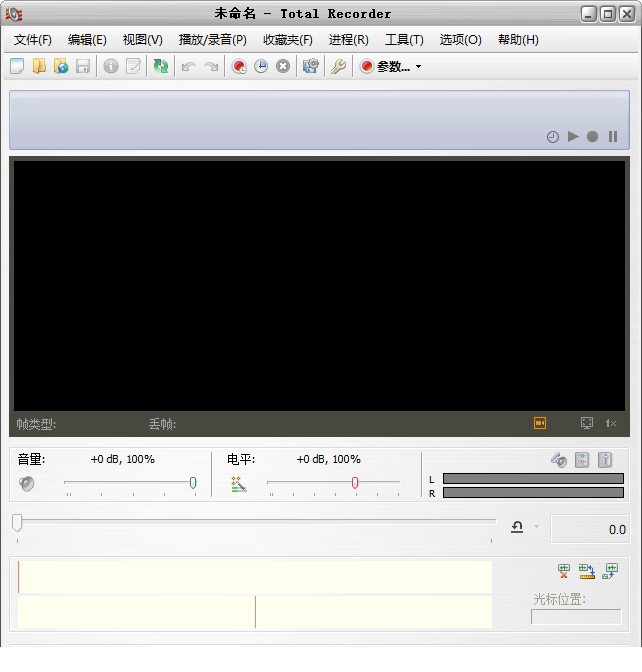Open a file via the yellow folder icon
Viewport: 642px width, 672px height.
pos(39,66)
